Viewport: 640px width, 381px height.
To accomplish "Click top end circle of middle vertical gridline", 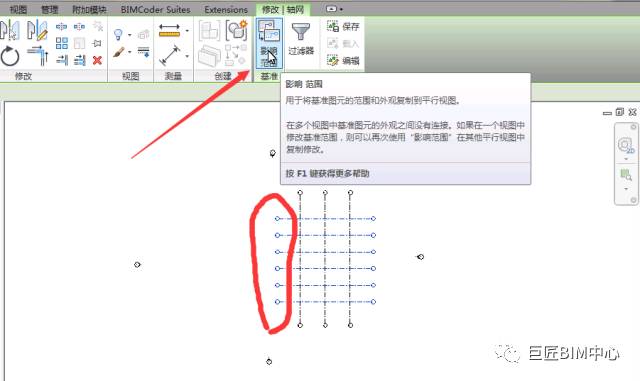I will coord(325,192).
